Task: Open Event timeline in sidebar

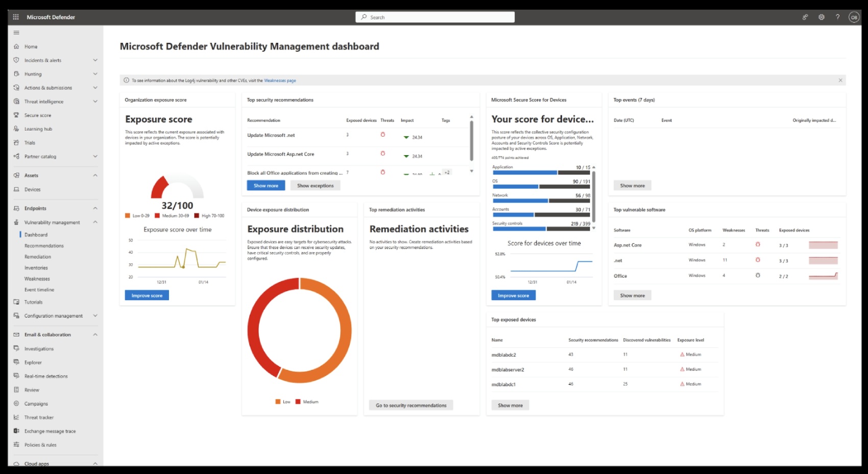Action: coord(39,290)
